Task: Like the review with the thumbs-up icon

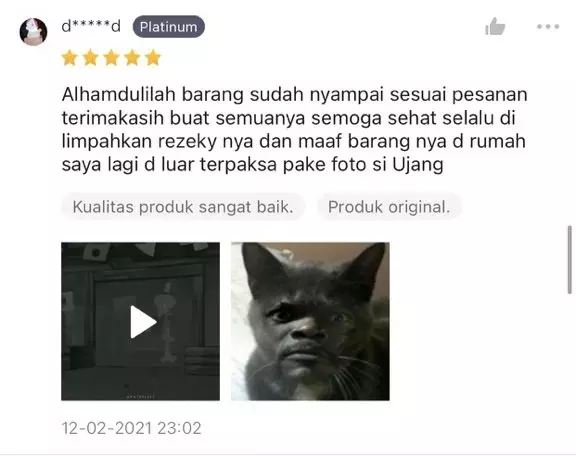Action: pyautogui.click(x=495, y=27)
